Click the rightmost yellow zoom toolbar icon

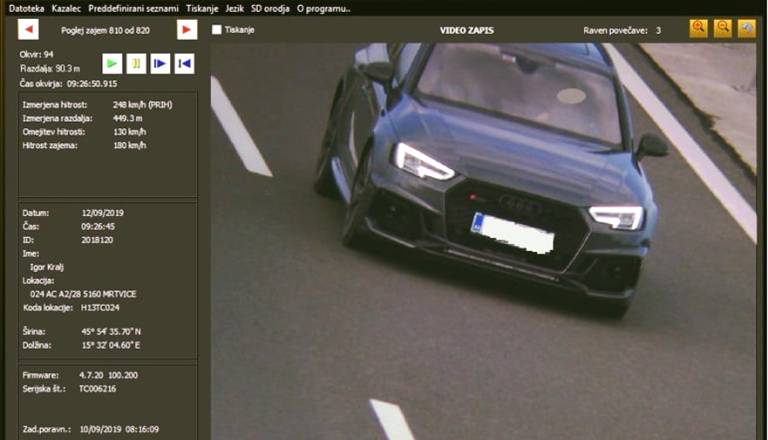tap(746, 28)
